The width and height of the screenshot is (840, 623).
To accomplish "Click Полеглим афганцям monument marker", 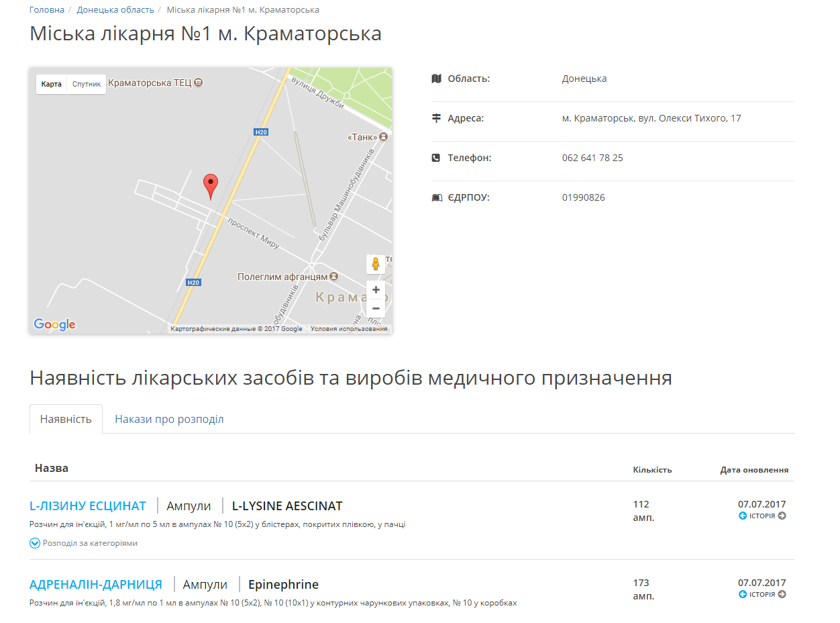I will pos(334,277).
